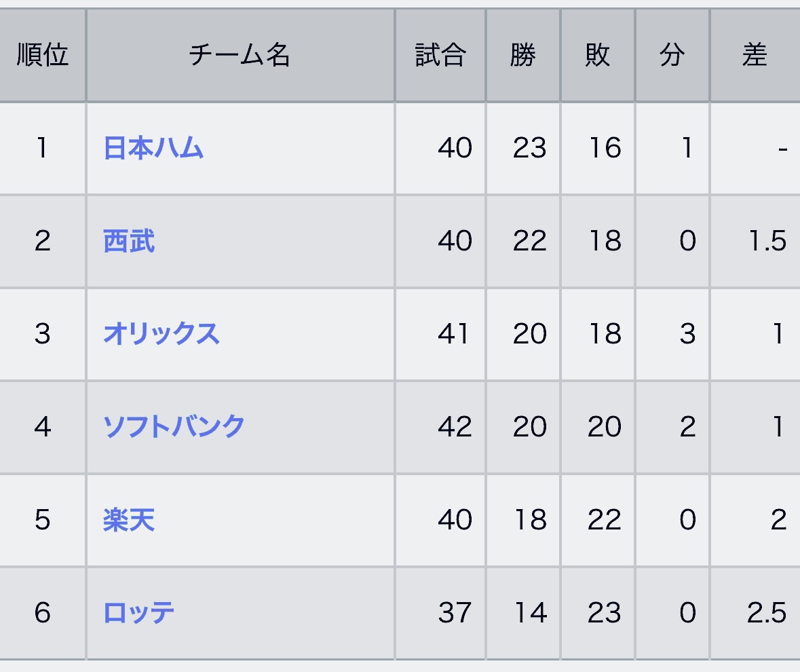The width and height of the screenshot is (800, 672).
Task: Click the 試合 column header
Action: point(440,55)
